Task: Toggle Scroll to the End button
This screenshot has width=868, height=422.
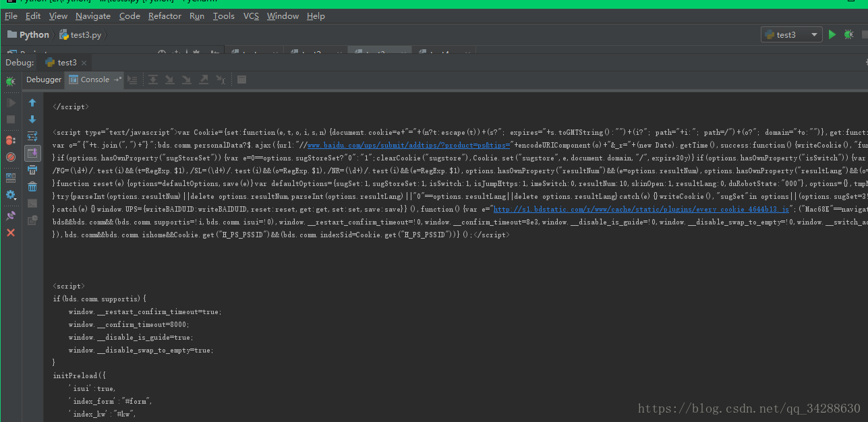Action: point(32,153)
